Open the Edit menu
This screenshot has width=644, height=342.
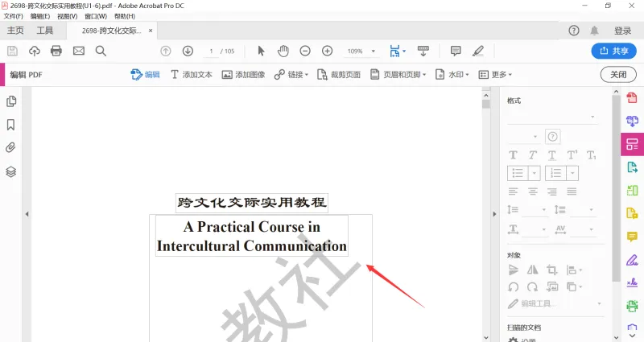[39, 16]
